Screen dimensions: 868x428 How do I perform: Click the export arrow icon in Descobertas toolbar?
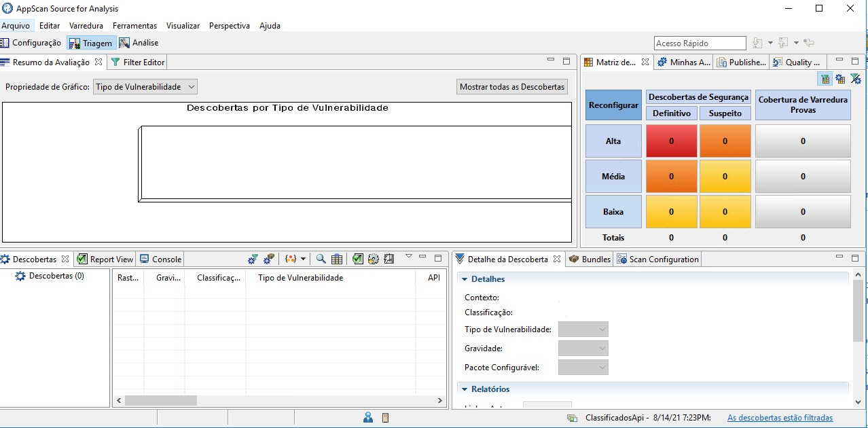click(x=389, y=259)
